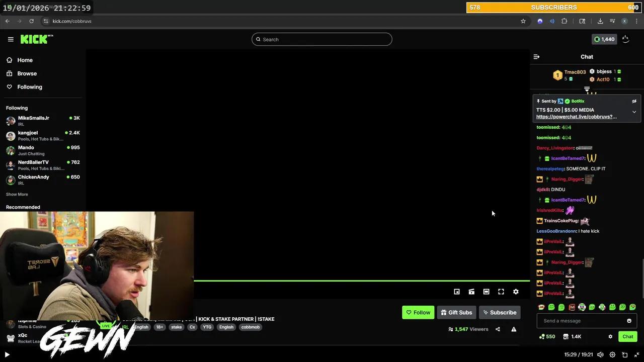The image size is (644, 362).
Task: Toggle mini player mode
Action: [457, 292]
